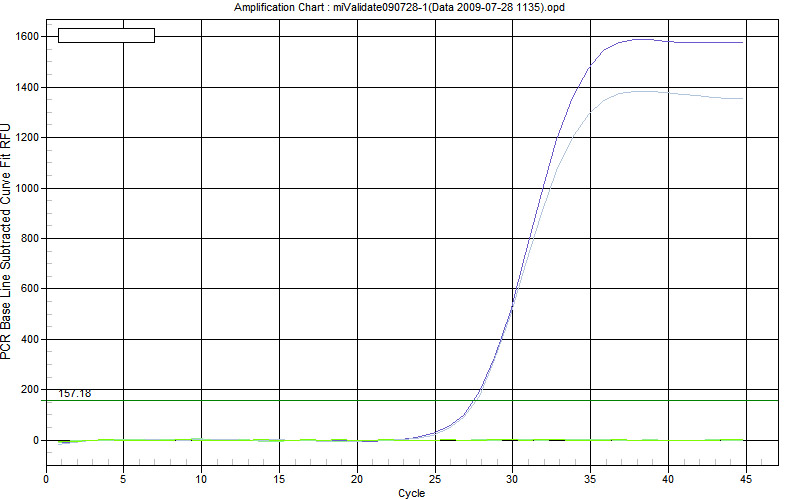Click the 'Cycle' x-axis label

(411, 493)
